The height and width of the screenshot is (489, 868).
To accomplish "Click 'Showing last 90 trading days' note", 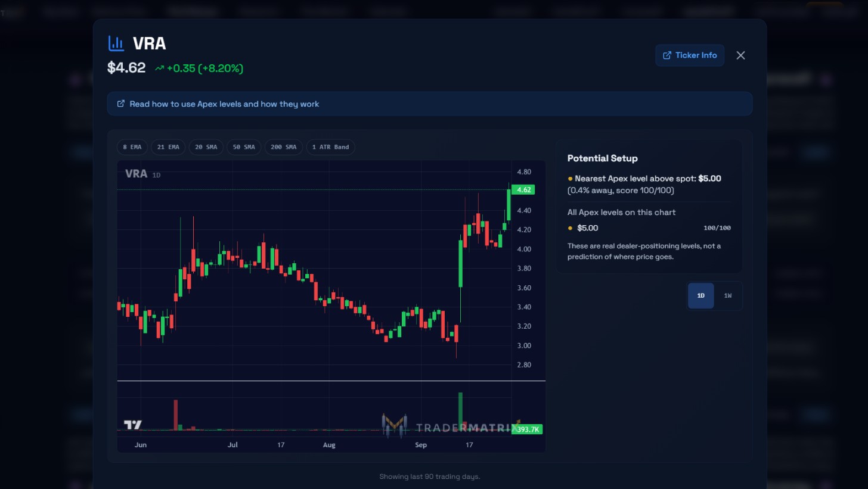I will click(x=429, y=476).
